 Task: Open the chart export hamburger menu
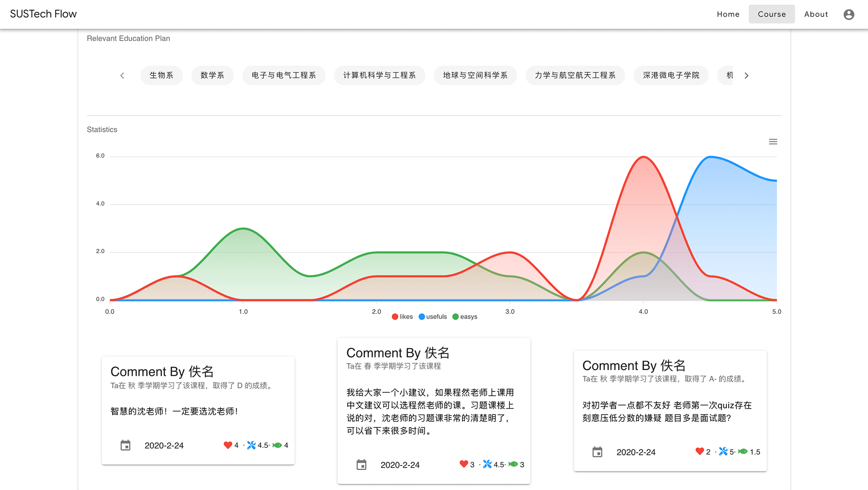click(773, 141)
